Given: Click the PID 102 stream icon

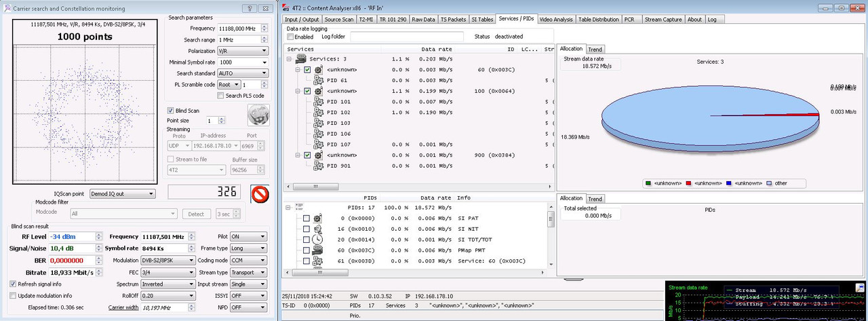Looking at the screenshot, I should point(318,113).
